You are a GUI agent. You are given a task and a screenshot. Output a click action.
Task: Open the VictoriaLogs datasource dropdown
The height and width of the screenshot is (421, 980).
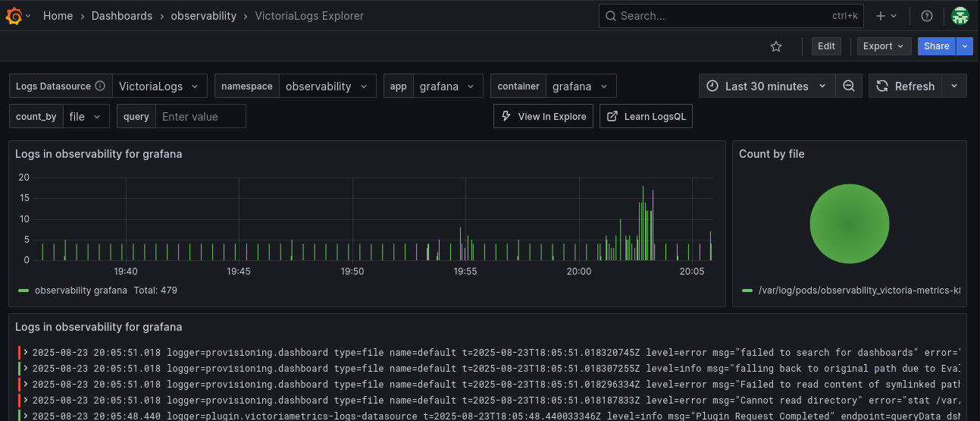click(x=160, y=86)
